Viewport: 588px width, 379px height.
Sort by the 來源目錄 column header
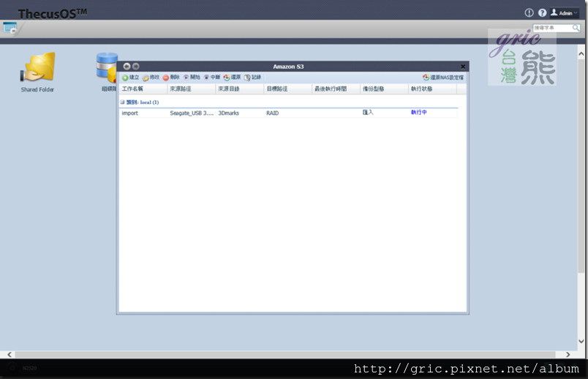[240, 89]
